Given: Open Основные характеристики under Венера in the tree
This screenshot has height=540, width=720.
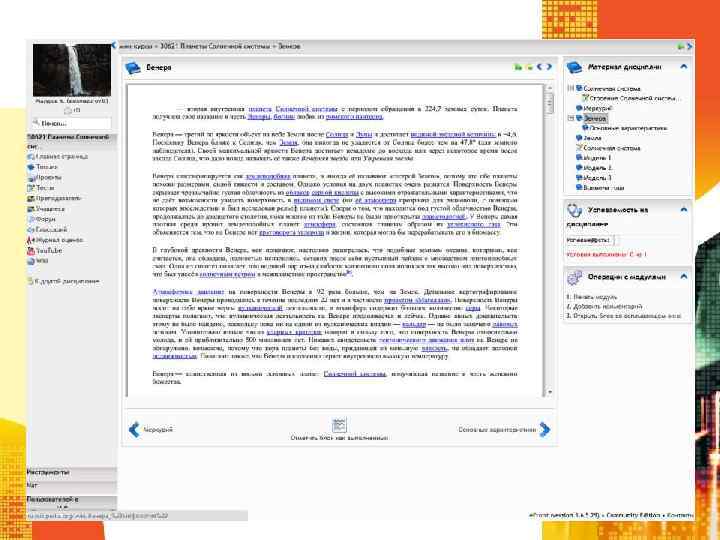Looking at the screenshot, I should (628, 128).
